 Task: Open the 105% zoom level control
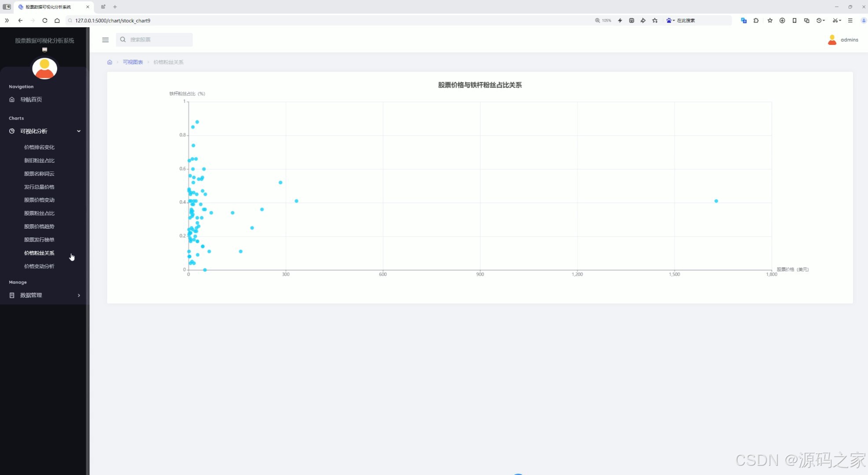603,20
